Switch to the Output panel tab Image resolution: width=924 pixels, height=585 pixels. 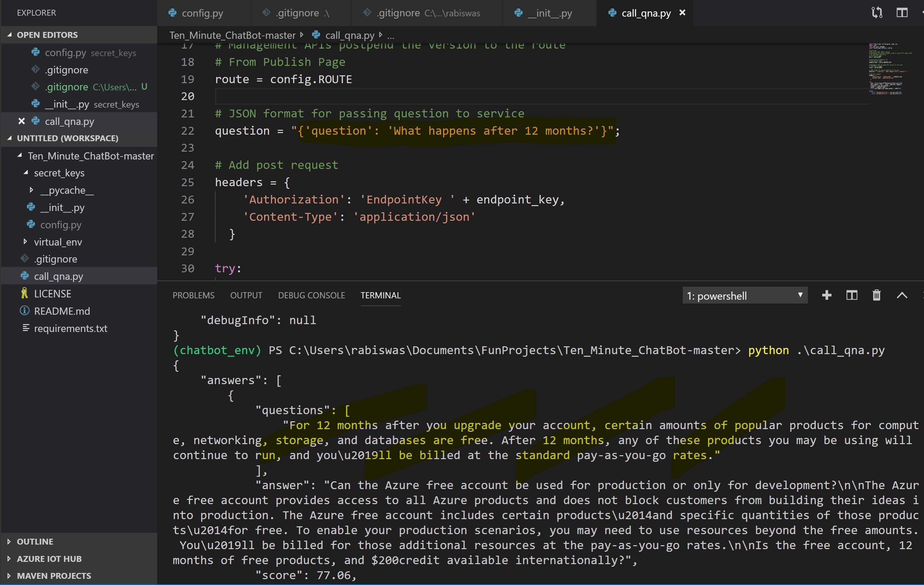(246, 295)
